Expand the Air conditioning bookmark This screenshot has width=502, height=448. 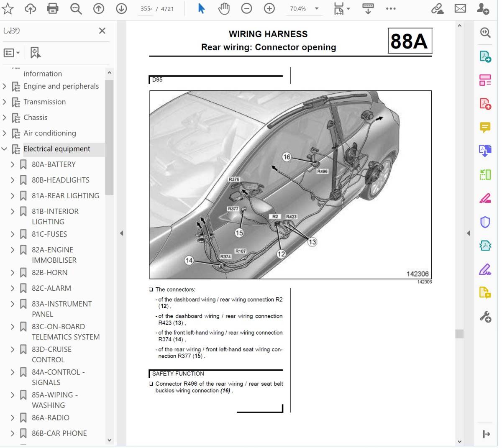5,133
